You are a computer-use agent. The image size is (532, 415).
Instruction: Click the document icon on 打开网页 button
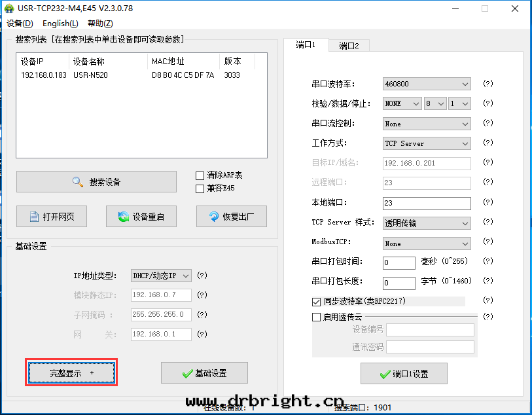click(35, 217)
